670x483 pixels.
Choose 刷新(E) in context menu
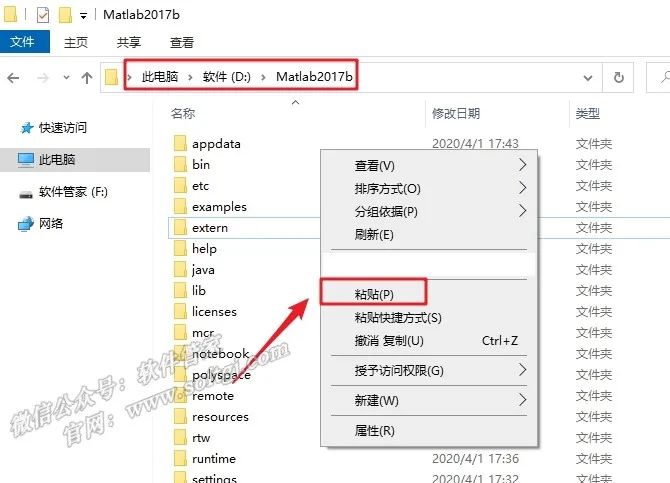tap(429, 235)
